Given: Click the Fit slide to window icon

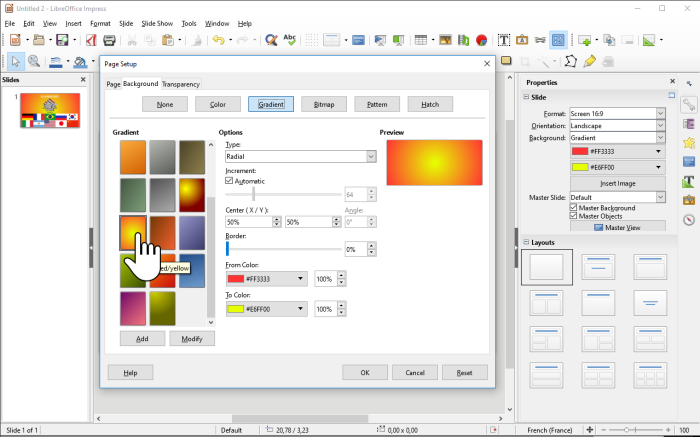Looking at the screenshot, I should [590, 430].
